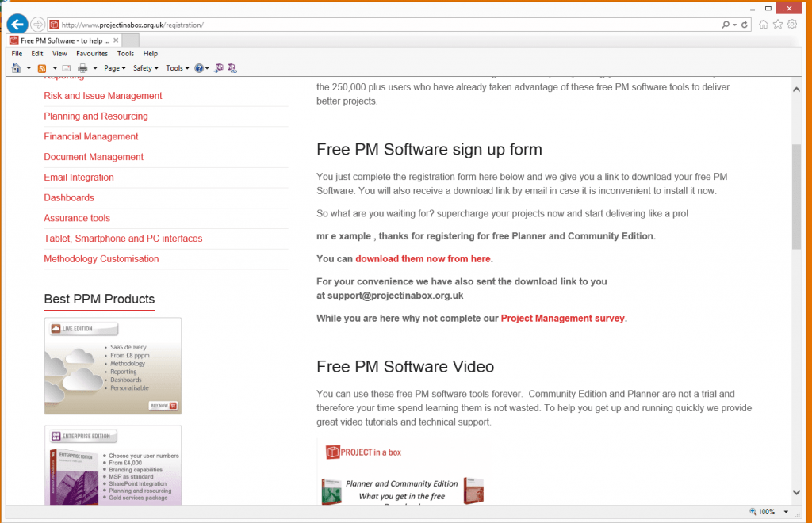Click the site favicon in the address bar
812x523 pixels.
[x=54, y=25]
